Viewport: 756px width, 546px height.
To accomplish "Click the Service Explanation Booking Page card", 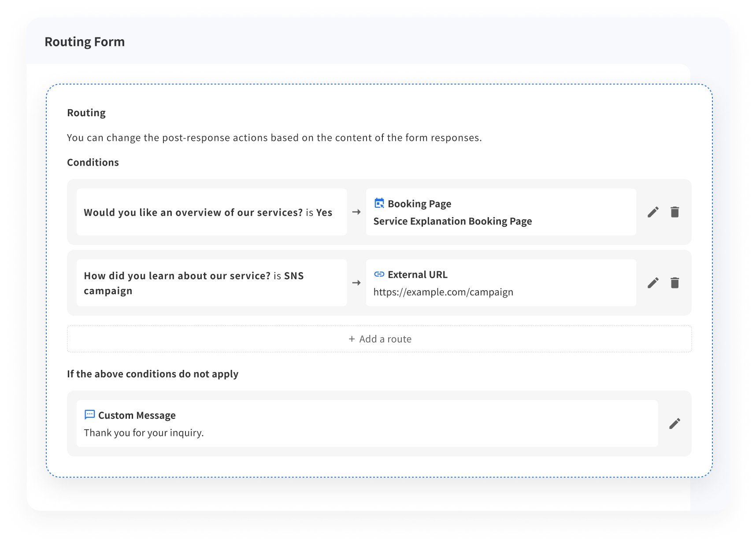I will click(501, 212).
